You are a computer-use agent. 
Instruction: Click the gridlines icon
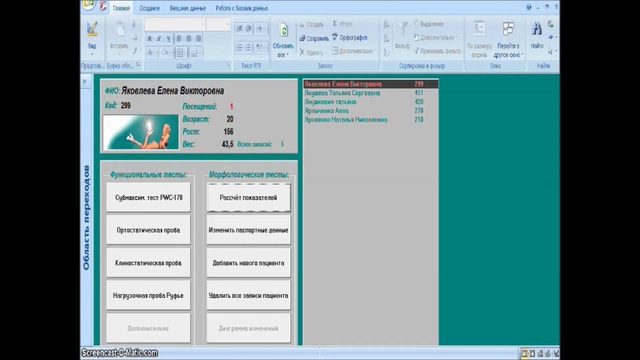pyautogui.click(x=180, y=52)
